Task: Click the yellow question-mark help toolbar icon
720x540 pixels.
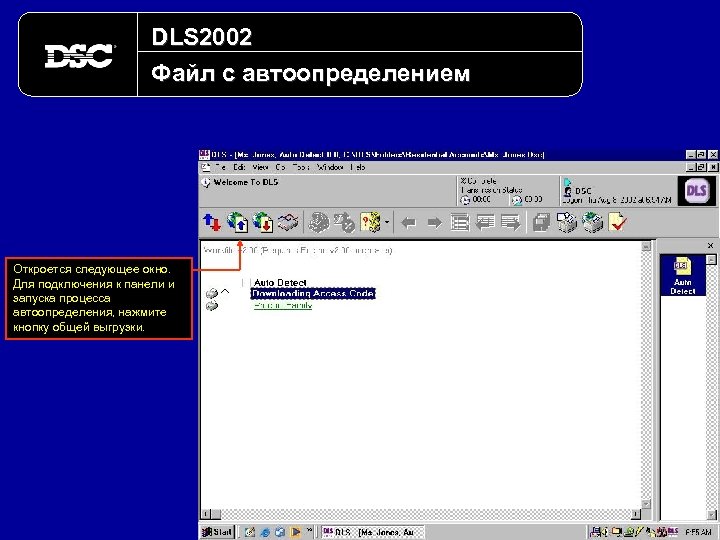Action: pos(370,222)
